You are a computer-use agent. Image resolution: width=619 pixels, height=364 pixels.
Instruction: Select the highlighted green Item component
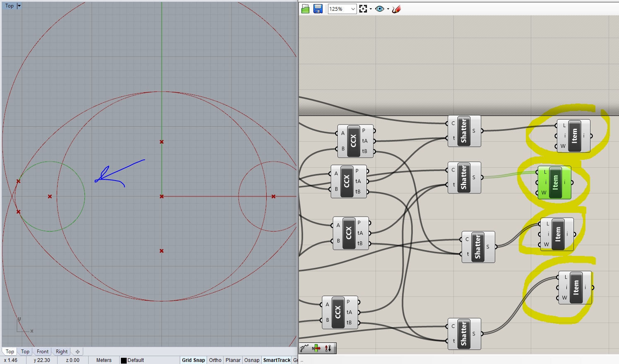pyautogui.click(x=555, y=183)
